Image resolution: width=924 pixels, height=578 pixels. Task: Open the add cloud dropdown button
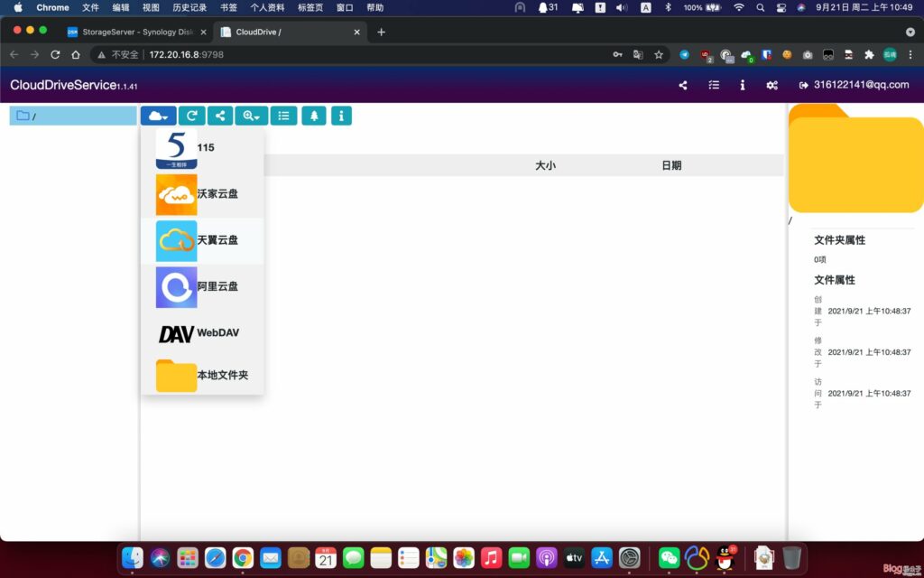coord(159,116)
